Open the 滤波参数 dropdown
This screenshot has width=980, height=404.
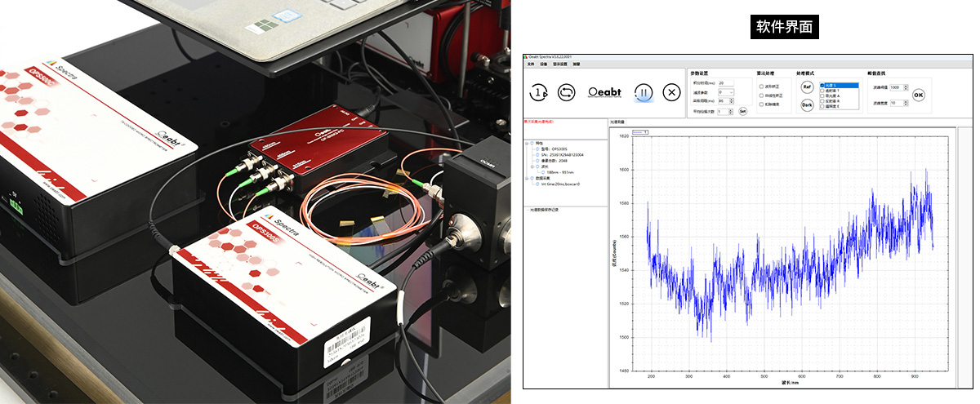(x=731, y=92)
